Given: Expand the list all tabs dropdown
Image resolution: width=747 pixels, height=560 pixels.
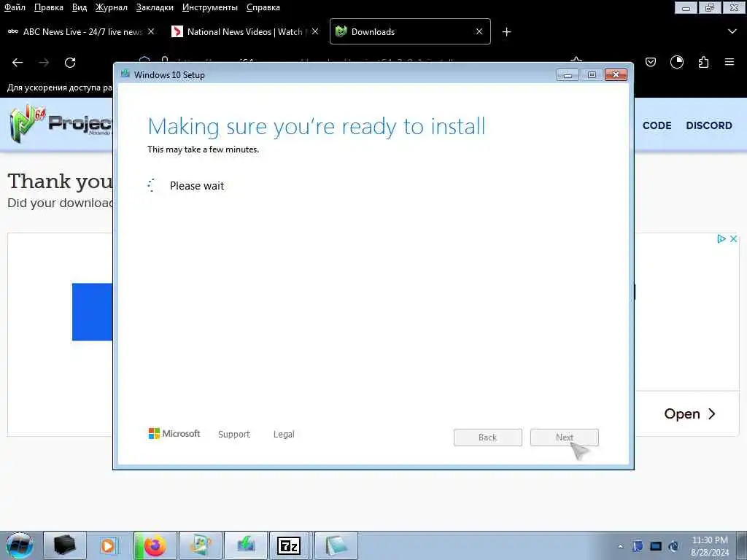Looking at the screenshot, I should [732, 32].
